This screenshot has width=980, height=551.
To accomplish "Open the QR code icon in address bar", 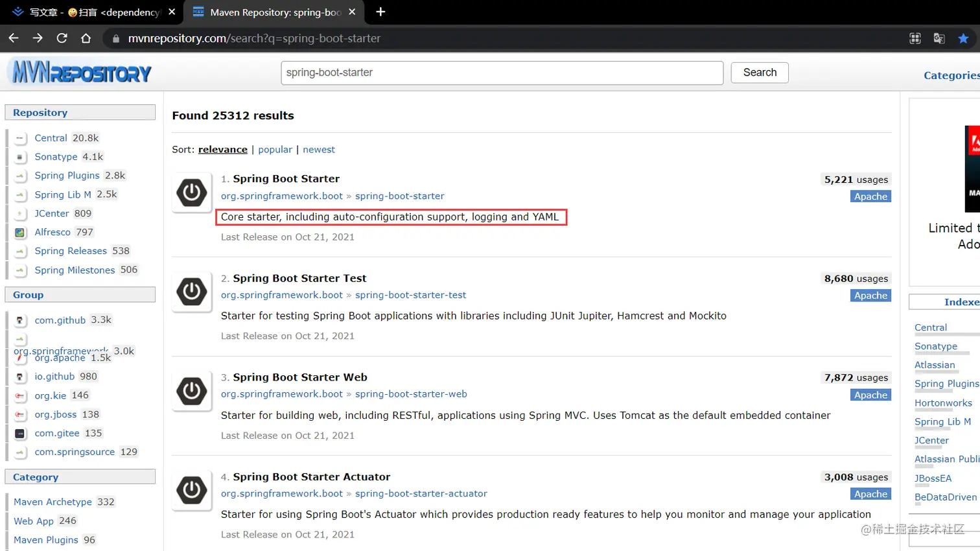I will 915,38.
